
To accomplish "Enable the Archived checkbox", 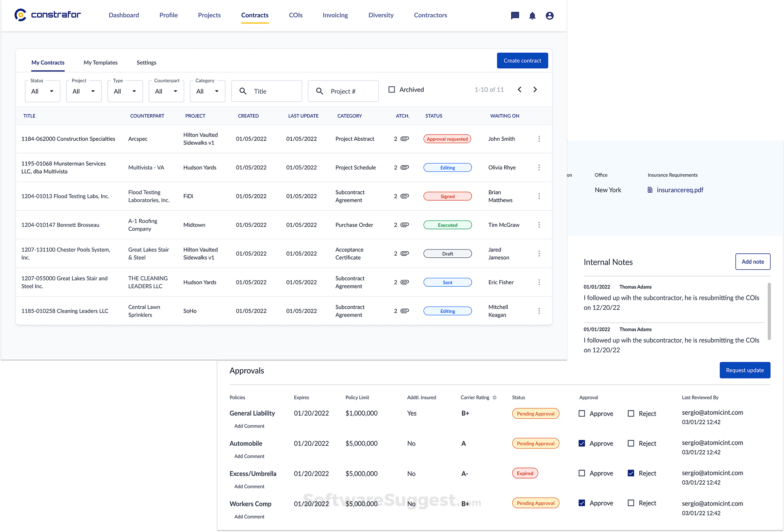I will pyautogui.click(x=392, y=89).
